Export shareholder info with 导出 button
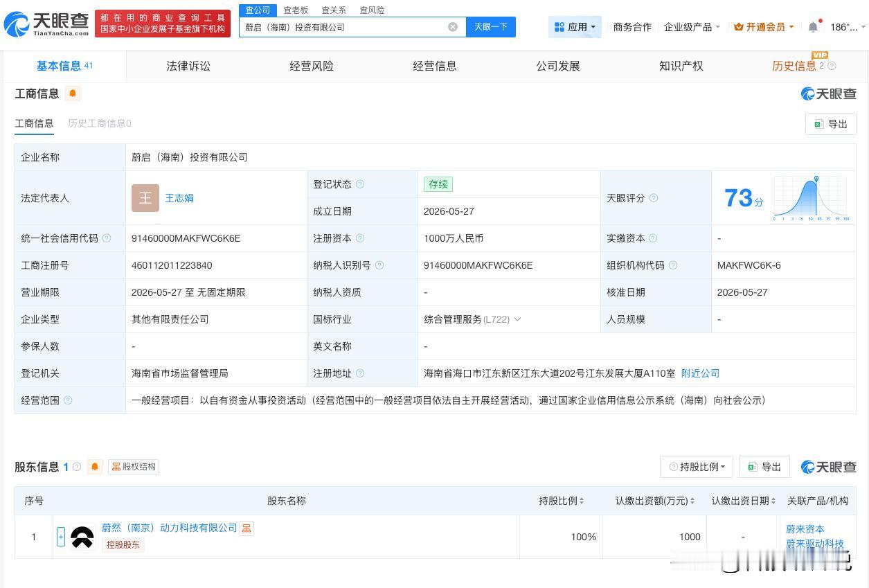Image resolution: width=869 pixels, height=588 pixels. [764, 467]
